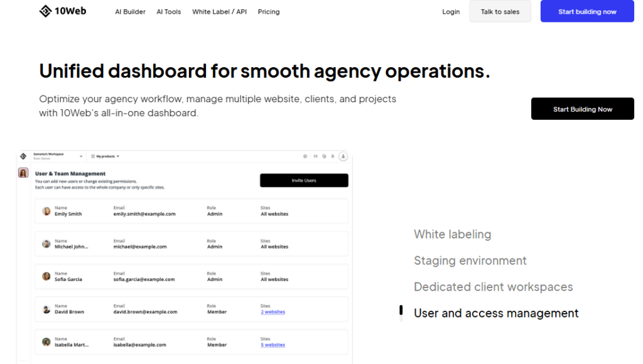
Task: Click Samanta's profile photo near User & Team Management
Action: (x=23, y=173)
